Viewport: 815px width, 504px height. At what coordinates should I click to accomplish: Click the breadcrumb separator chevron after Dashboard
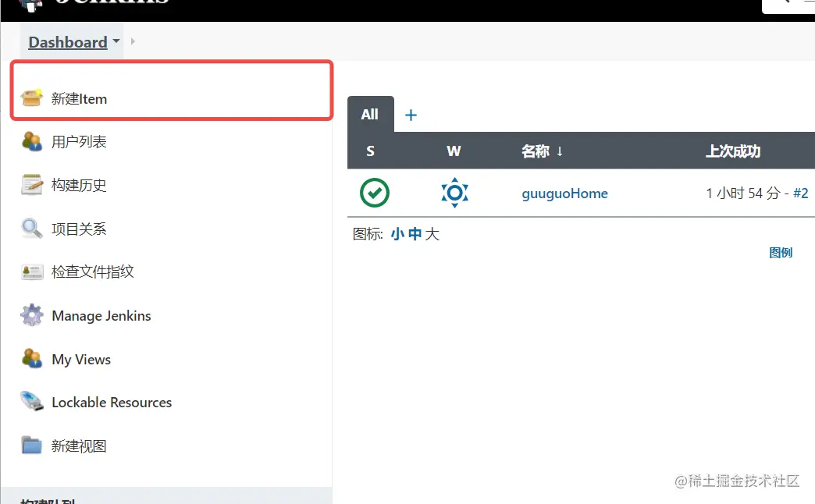click(x=133, y=41)
